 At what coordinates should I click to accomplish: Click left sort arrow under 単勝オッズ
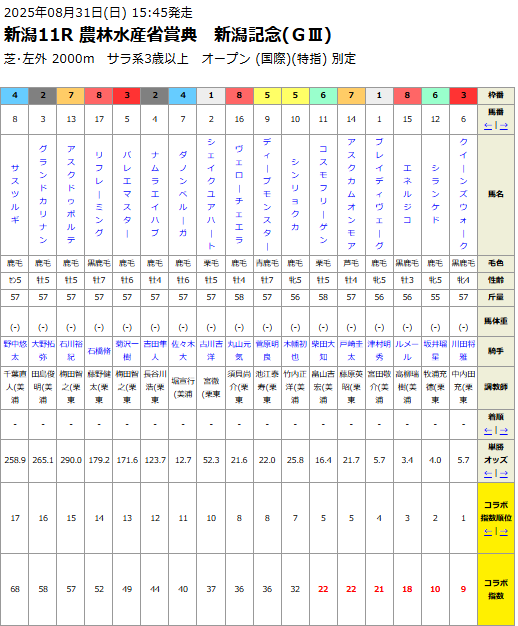click(x=488, y=473)
